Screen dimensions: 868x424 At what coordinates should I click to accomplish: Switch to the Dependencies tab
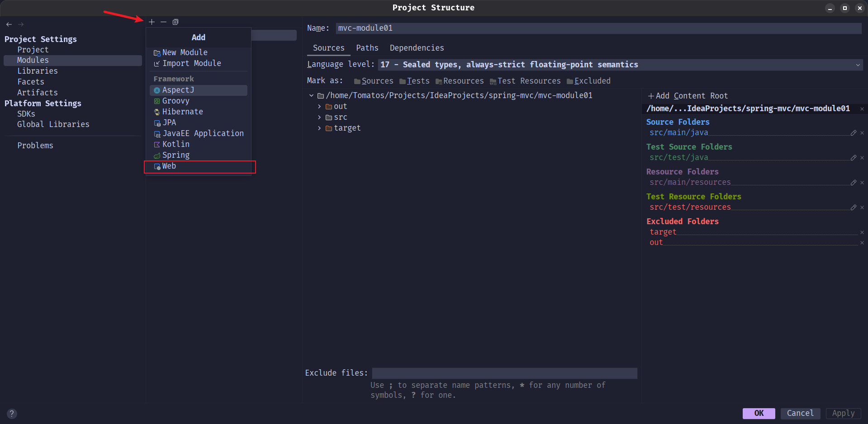(x=417, y=48)
